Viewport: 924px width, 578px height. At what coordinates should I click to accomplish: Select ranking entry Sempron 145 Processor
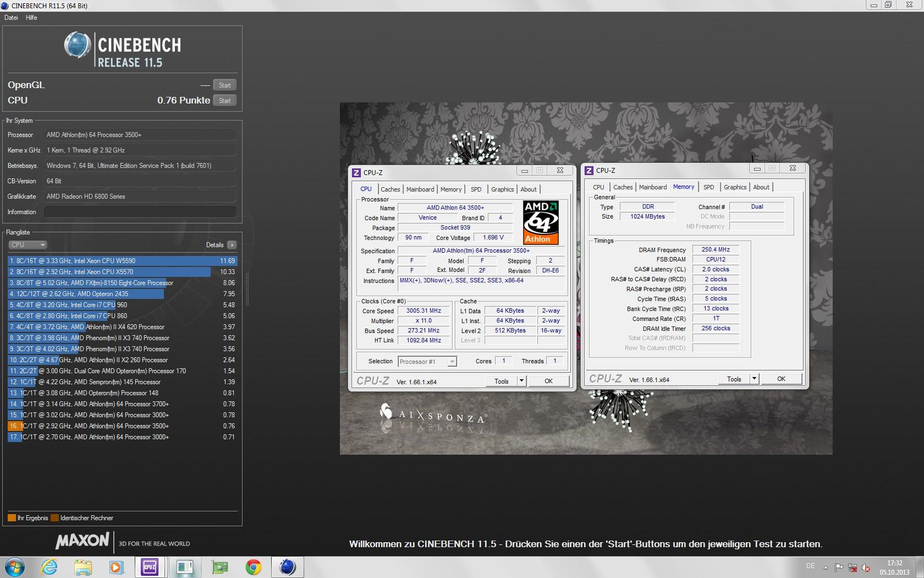[123, 382]
